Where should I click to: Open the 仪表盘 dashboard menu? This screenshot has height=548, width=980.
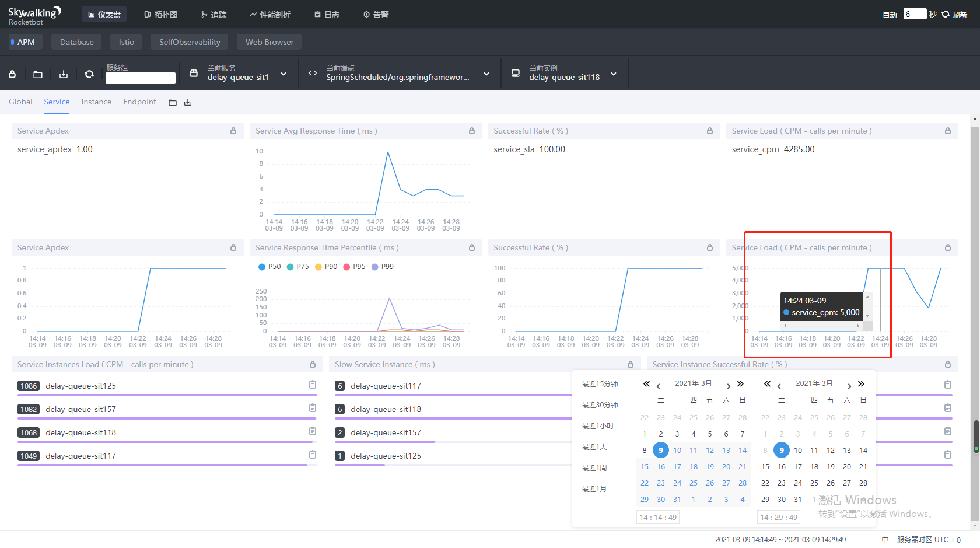104,15
